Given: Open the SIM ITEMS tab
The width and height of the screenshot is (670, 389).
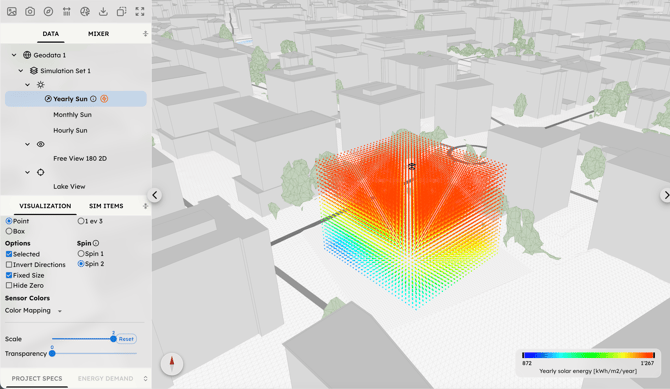Looking at the screenshot, I should 106,206.
